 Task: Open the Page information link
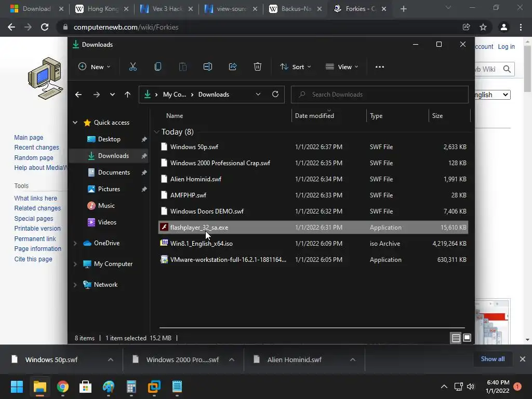[x=37, y=249]
